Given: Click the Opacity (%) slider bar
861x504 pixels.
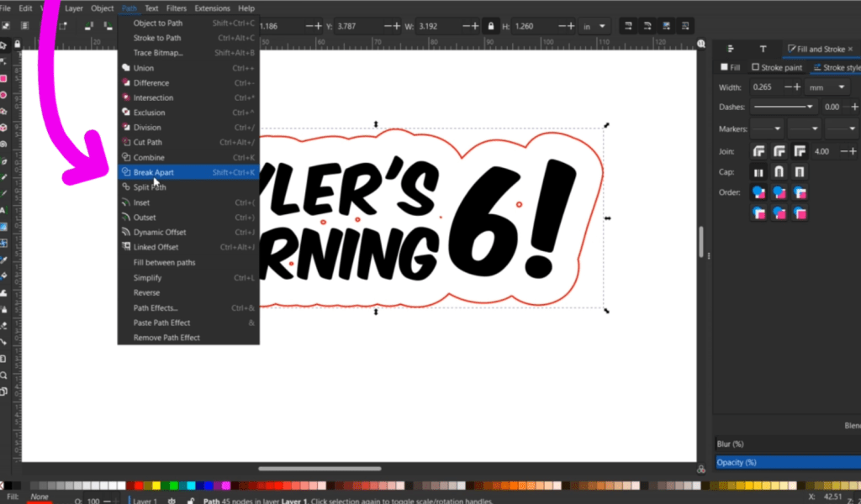Looking at the screenshot, I should 787,462.
